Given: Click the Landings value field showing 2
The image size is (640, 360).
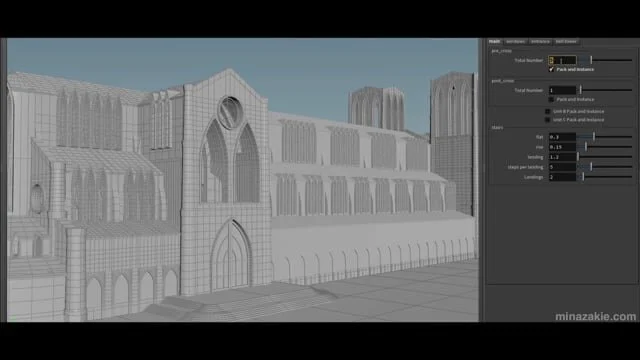Looking at the screenshot, I should 562,177.
